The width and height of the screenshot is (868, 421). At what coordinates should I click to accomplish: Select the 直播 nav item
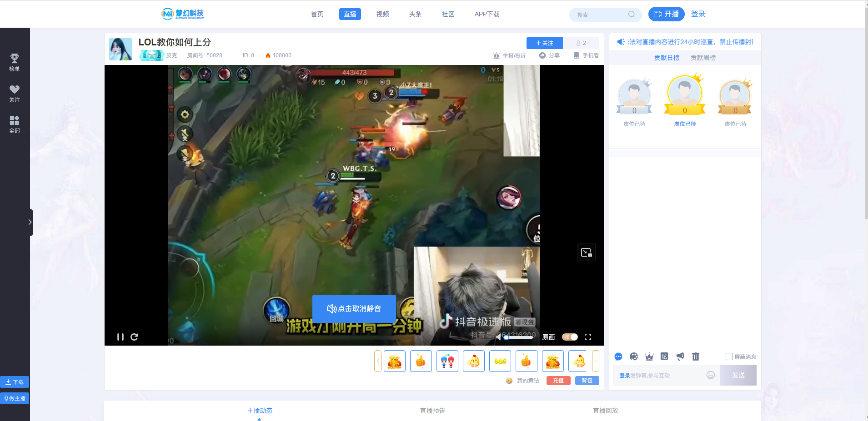click(350, 14)
